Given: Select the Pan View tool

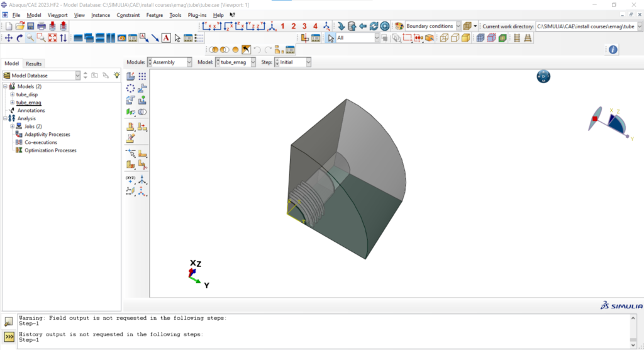Looking at the screenshot, I should pyautogui.click(x=9, y=38).
